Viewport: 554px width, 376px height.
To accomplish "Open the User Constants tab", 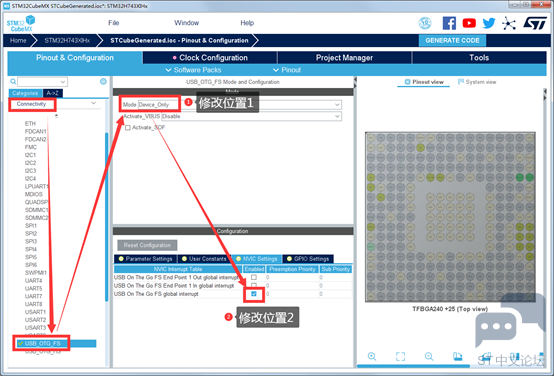I will pos(204,259).
